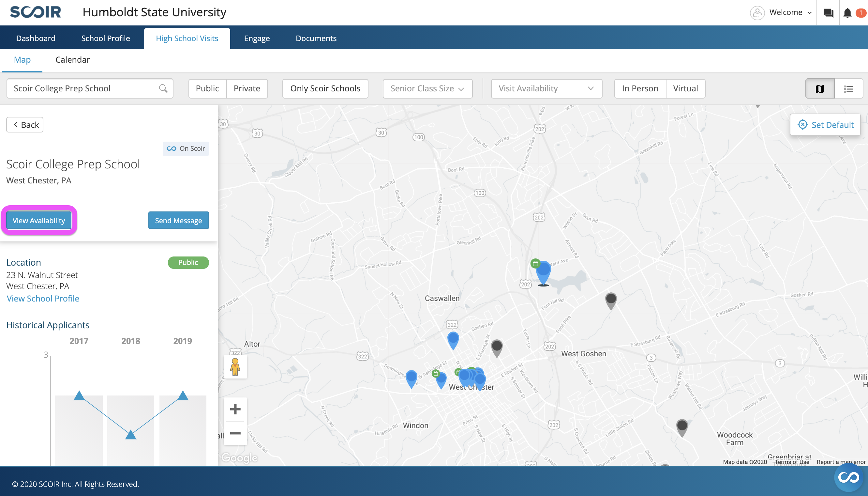Click the 2018 triangle data point
868x496 pixels.
point(131,435)
